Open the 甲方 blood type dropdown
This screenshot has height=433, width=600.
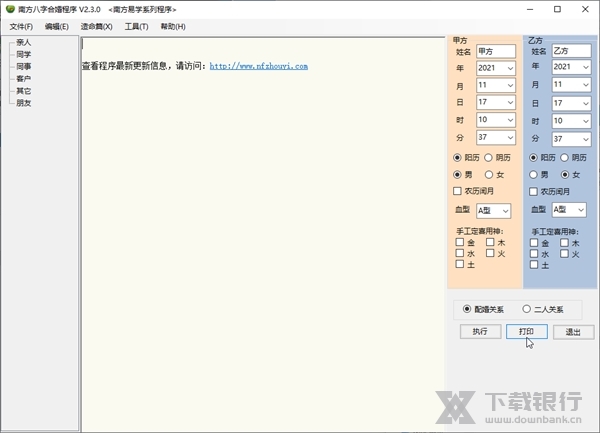pyautogui.click(x=505, y=211)
